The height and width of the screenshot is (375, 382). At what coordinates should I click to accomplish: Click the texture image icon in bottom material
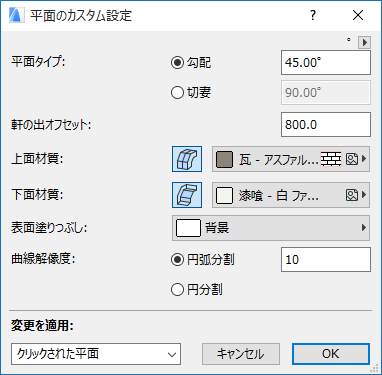click(x=352, y=195)
